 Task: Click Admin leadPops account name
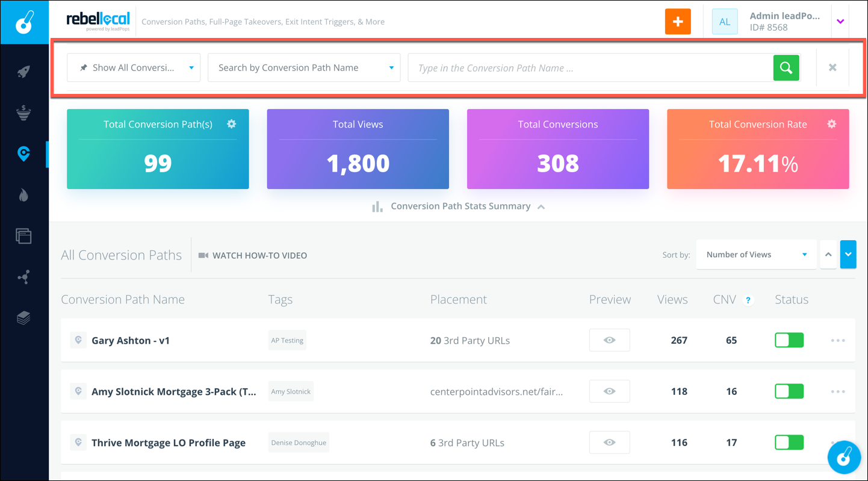(x=784, y=16)
